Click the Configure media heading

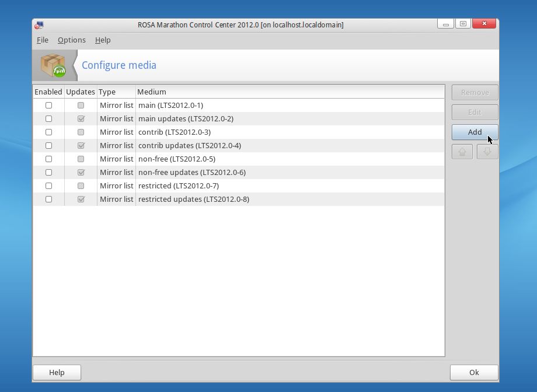tap(119, 65)
